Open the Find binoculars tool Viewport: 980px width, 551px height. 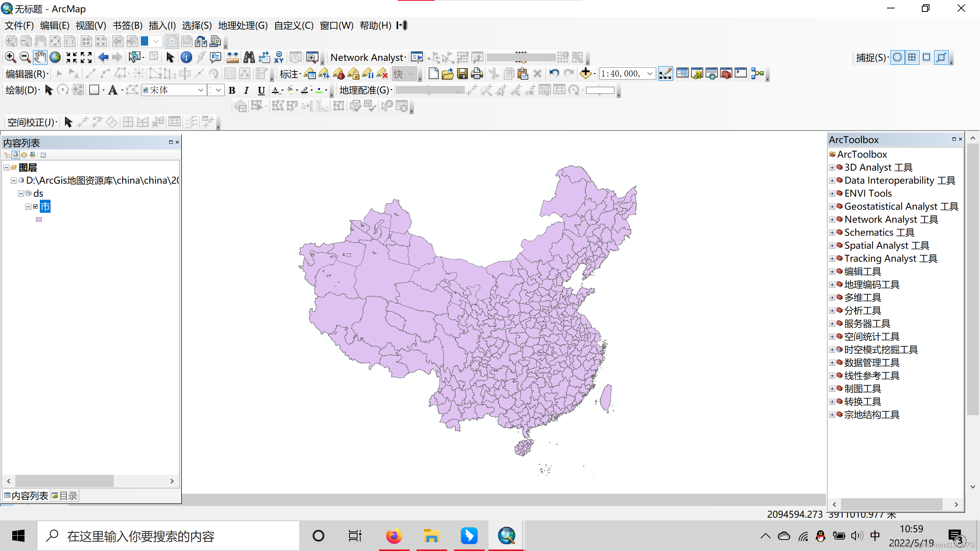(249, 57)
